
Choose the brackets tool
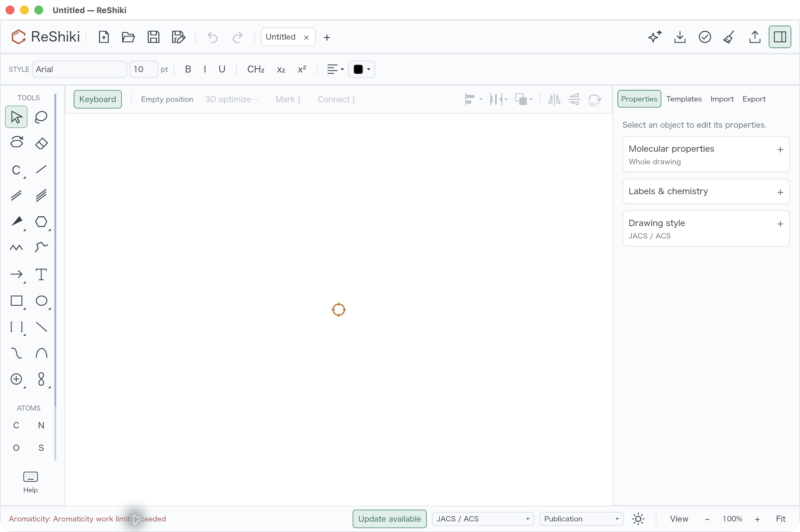(16, 327)
